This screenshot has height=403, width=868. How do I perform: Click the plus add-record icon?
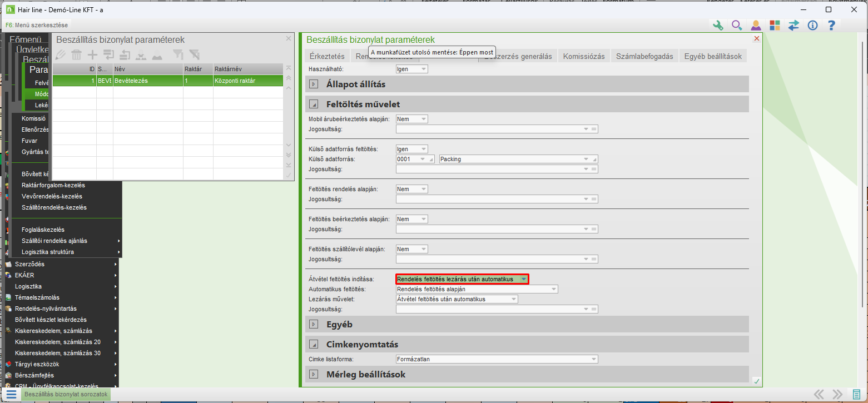click(92, 54)
